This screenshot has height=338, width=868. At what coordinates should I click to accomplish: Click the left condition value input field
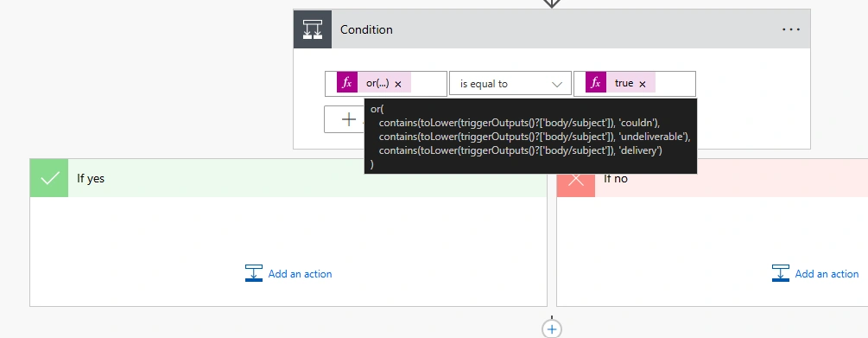pyautogui.click(x=386, y=84)
